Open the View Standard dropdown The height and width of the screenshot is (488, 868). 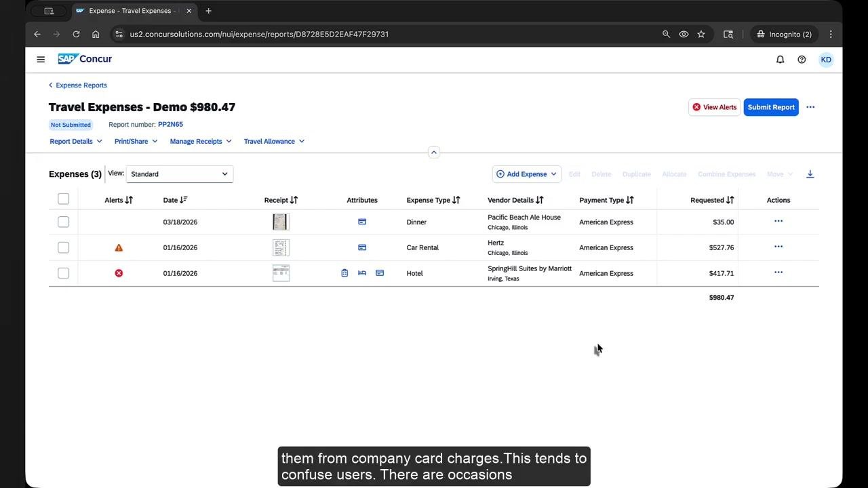tap(180, 174)
